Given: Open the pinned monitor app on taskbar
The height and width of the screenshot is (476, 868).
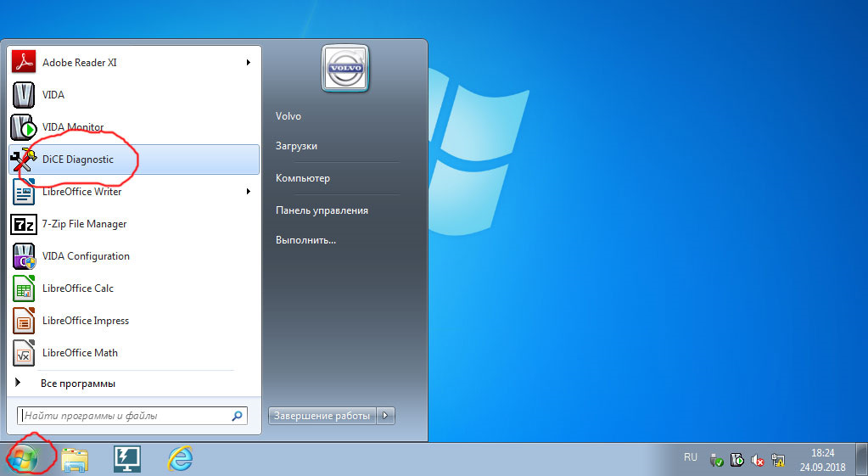Looking at the screenshot, I should pos(127,459).
